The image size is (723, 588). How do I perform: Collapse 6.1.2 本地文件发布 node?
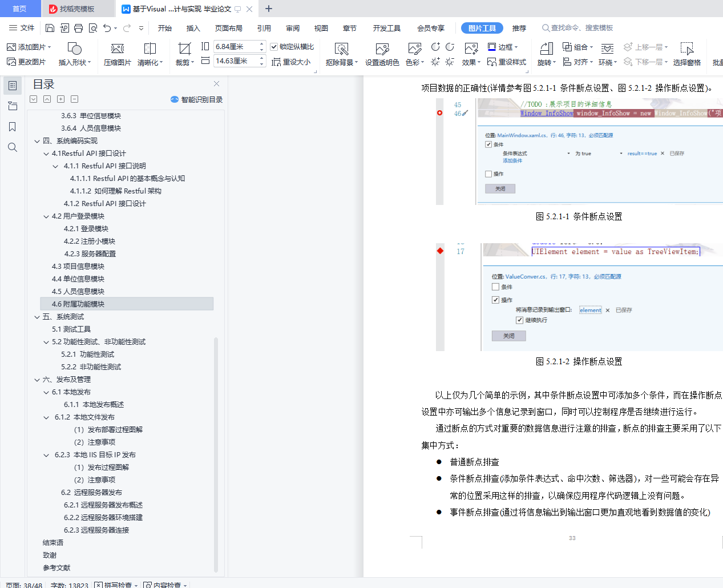click(46, 417)
